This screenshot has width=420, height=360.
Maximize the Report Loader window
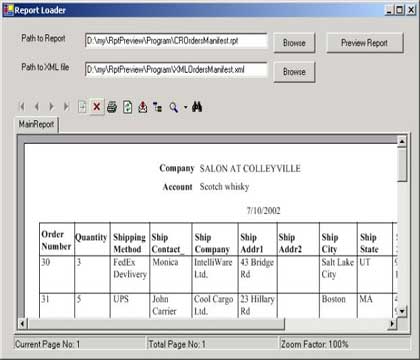click(400, 10)
